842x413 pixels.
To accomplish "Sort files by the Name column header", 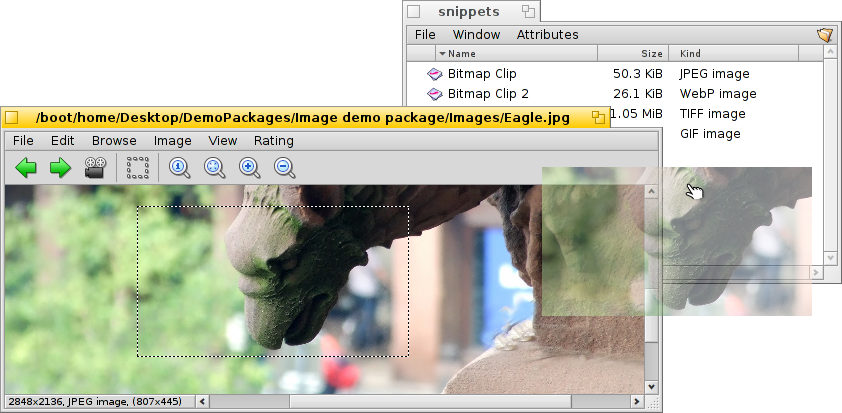I will [x=515, y=54].
